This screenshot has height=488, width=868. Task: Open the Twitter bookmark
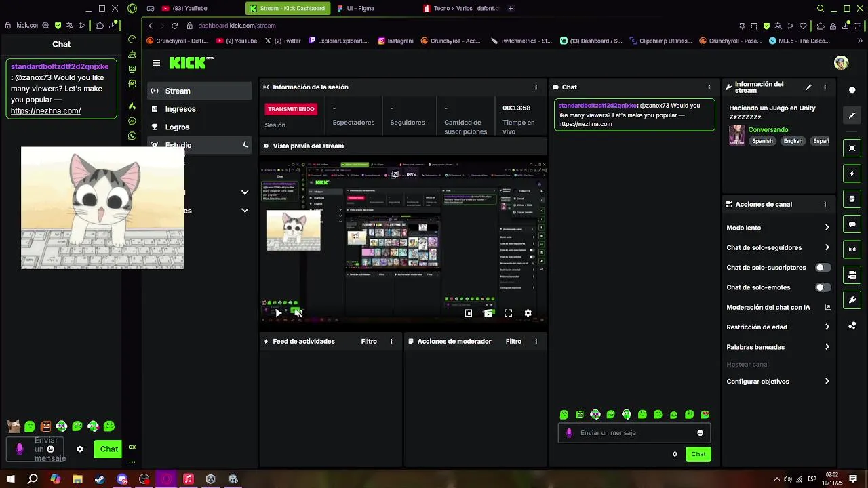(283, 41)
